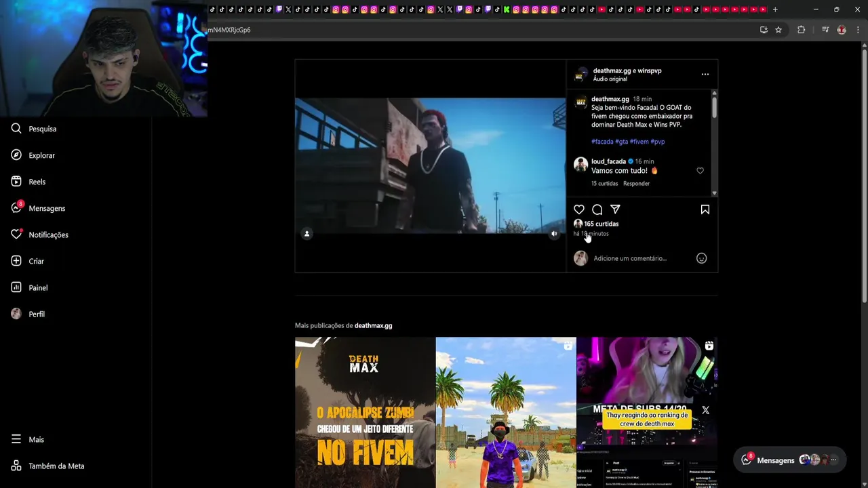Viewport: 868px width, 488px height.
Task: Open new tab plus button
Action: pos(775,9)
